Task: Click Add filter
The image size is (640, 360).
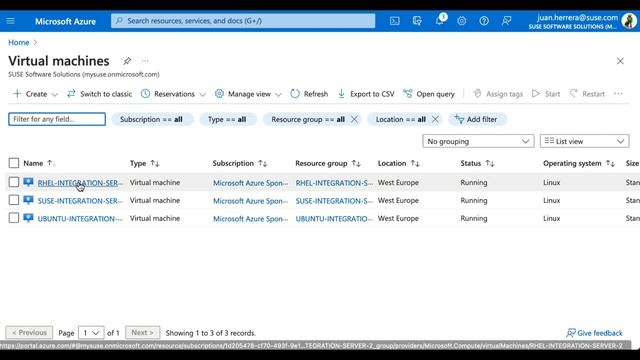Action: coord(477,119)
